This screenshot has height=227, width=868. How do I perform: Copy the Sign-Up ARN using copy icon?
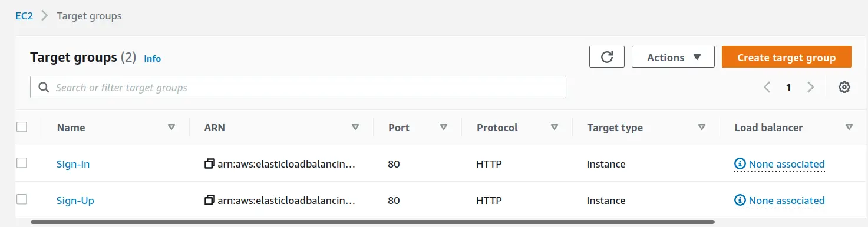click(x=209, y=201)
